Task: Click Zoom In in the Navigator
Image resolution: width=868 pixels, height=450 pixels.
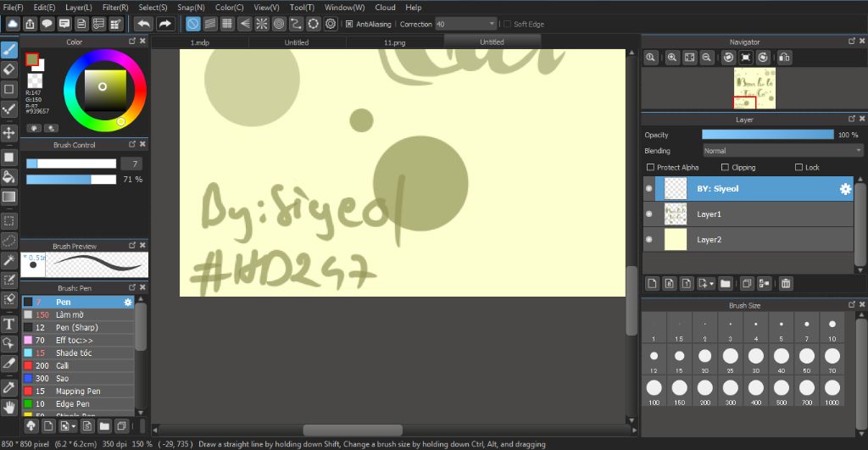Action: coord(672,57)
